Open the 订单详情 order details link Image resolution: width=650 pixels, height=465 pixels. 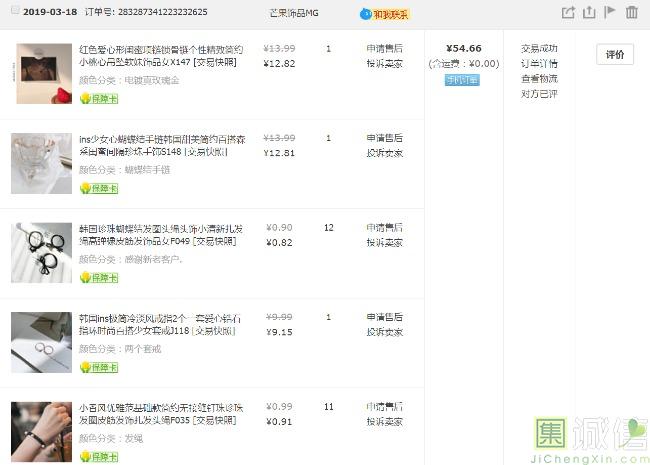(x=539, y=63)
